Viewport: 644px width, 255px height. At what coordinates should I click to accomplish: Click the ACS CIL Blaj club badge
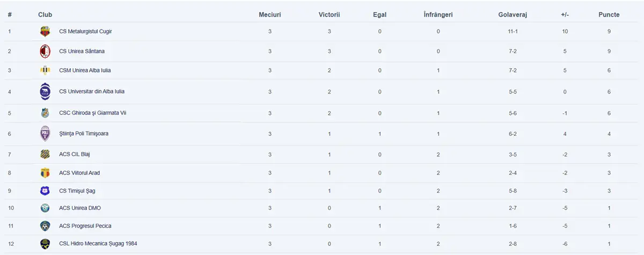(45, 154)
